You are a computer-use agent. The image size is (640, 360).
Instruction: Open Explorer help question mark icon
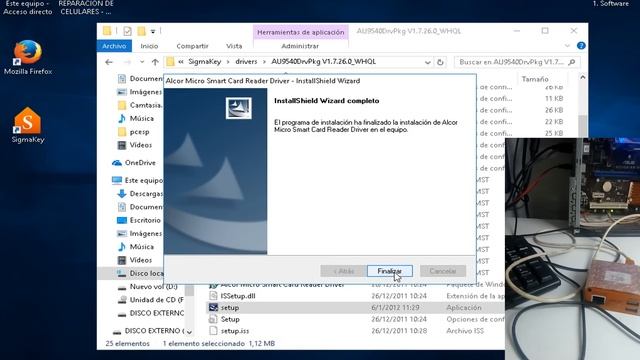[581, 46]
